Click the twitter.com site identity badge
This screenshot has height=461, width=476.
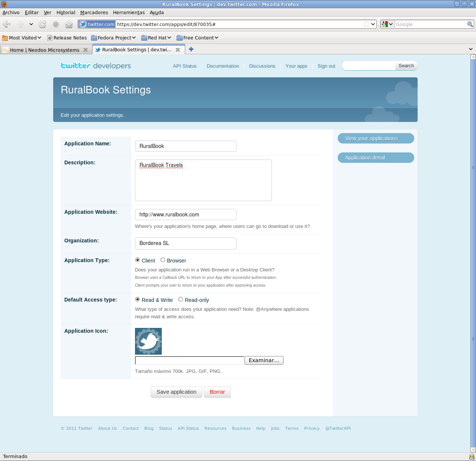[97, 24]
